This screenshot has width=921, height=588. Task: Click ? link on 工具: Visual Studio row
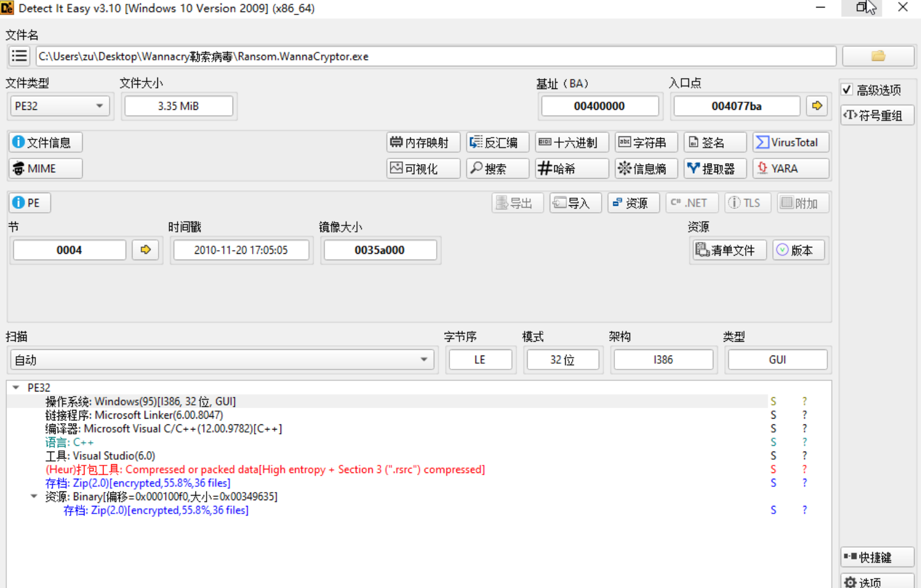point(804,456)
